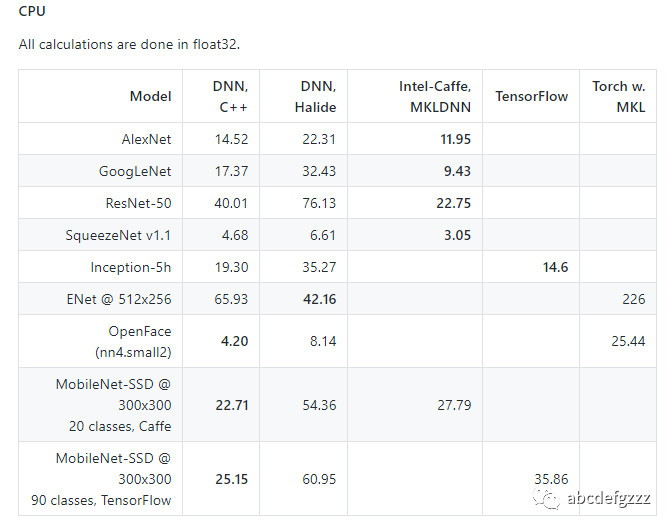This screenshot has width=672, height=529.
Task: Click the value 17.37
Action: pos(231,171)
